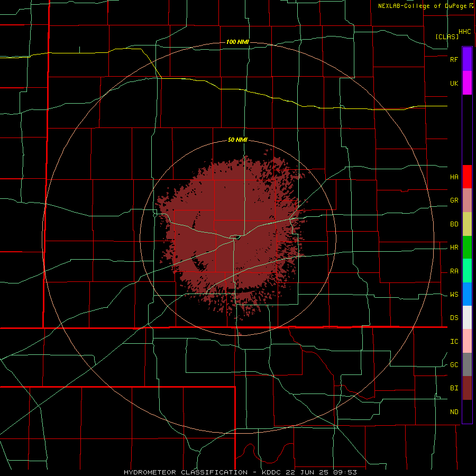Click the GC legend label
This screenshot has height=476, width=476.
pos(454,365)
